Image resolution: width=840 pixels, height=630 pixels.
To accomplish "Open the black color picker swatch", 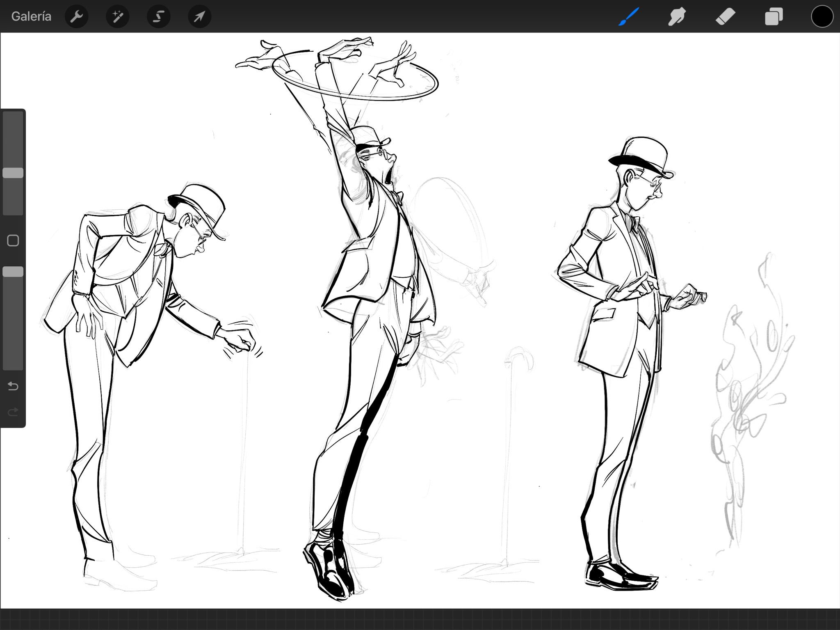I will coord(822,16).
